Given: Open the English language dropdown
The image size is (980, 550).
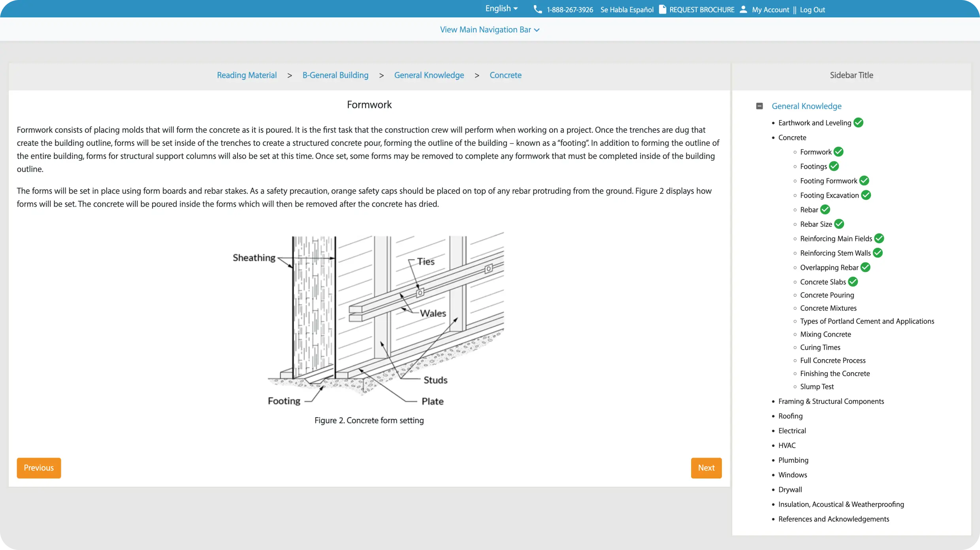Looking at the screenshot, I should tap(501, 8).
